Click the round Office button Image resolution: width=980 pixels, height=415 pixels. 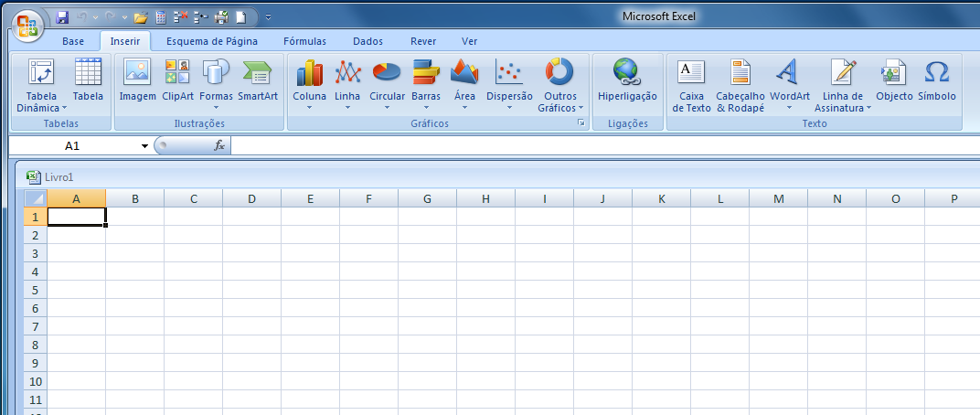click(27, 25)
